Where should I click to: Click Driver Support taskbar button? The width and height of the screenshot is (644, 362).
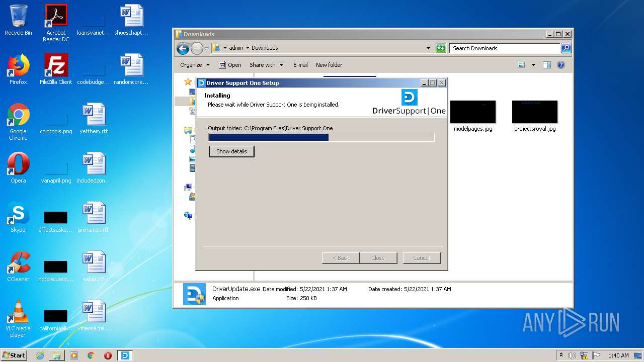tap(125, 355)
